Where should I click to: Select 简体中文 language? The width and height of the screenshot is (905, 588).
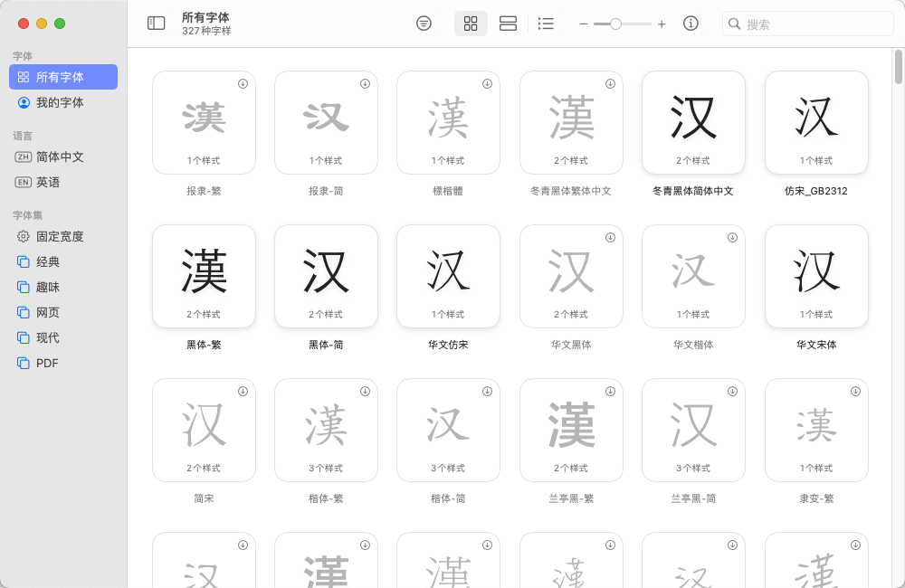point(63,156)
